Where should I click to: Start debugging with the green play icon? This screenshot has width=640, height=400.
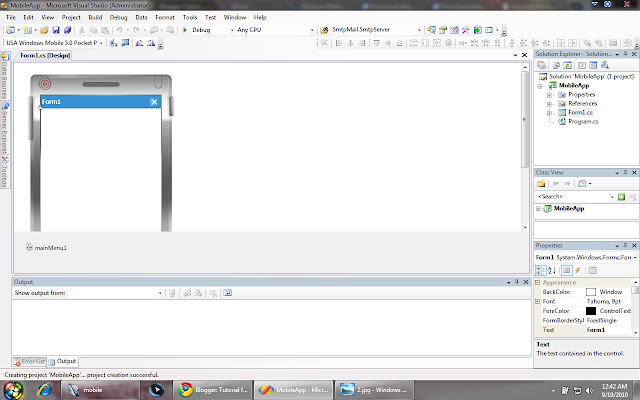(x=184, y=30)
